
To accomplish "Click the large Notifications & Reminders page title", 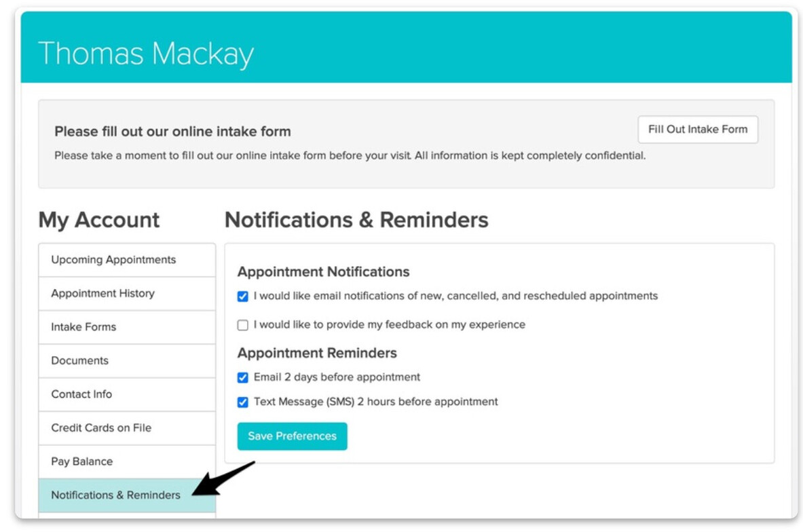I will pos(356,220).
